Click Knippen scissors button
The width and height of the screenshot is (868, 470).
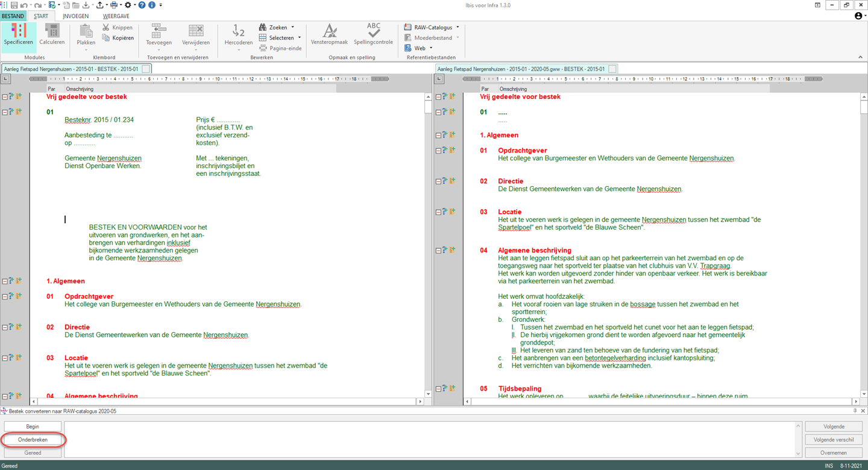tap(118, 28)
